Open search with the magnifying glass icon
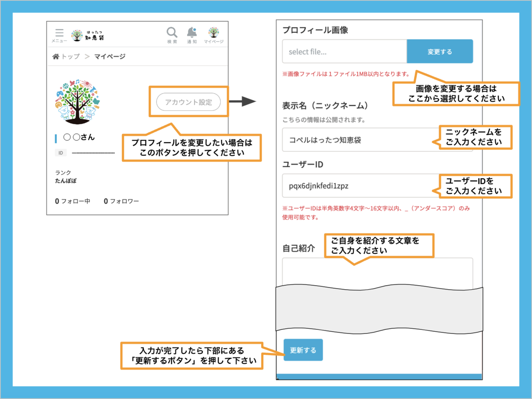532x399 pixels. pyautogui.click(x=172, y=35)
